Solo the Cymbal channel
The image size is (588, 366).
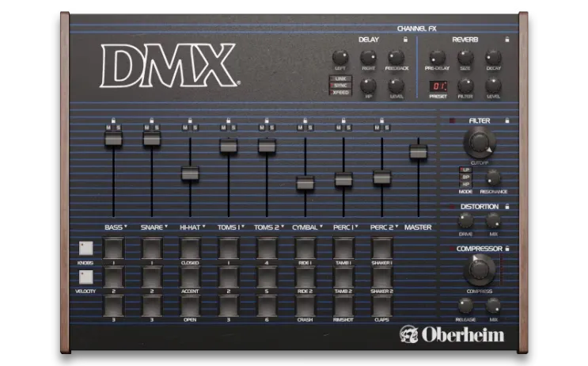pos(310,128)
